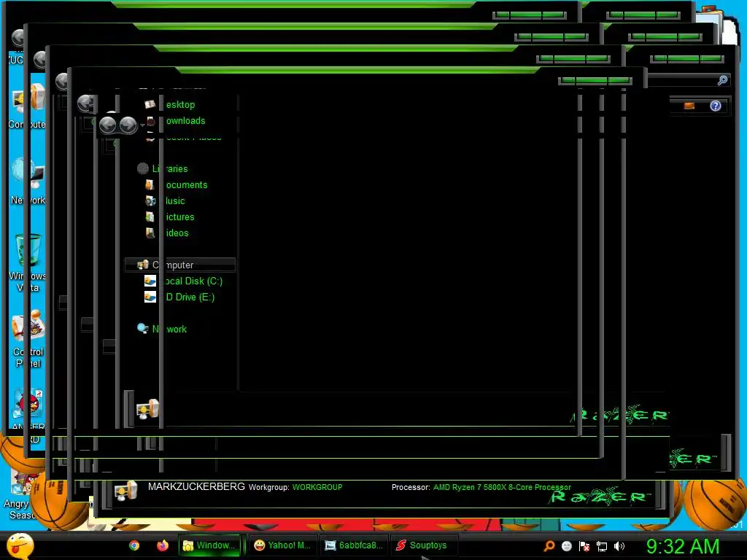Switch to the Window... taskbar button
This screenshot has width=747, height=560.
click(209, 545)
